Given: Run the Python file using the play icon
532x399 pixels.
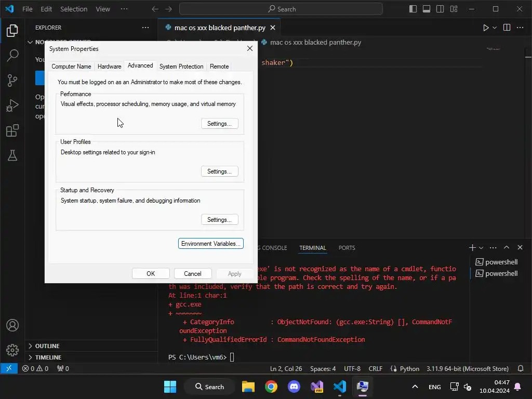Looking at the screenshot, I should pyautogui.click(x=486, y=28).
